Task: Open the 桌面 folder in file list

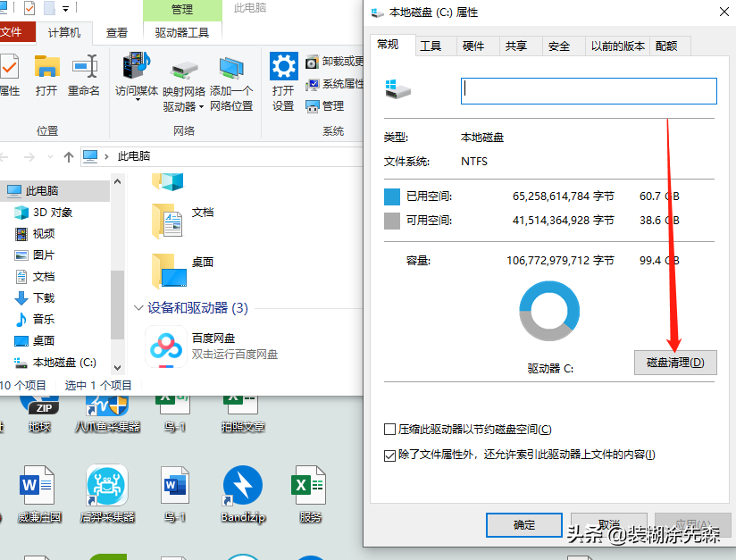Action: pyautogui.click(x=169, y=270)
